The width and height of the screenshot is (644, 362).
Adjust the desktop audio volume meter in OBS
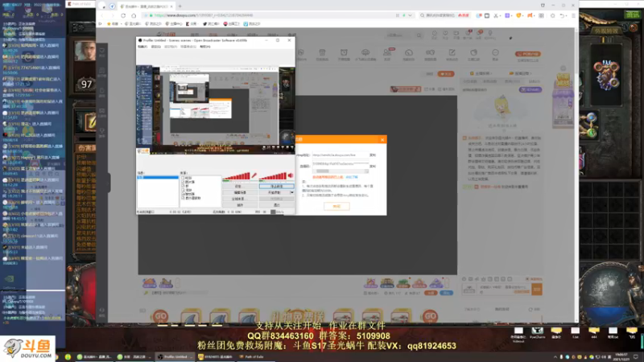pyautogui.click(x=272, y=176)
